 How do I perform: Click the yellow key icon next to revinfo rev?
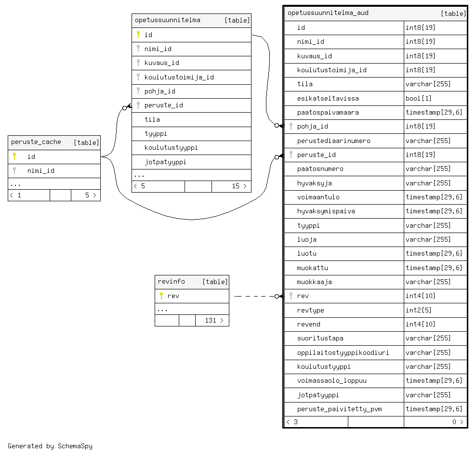tap(161, 296)
